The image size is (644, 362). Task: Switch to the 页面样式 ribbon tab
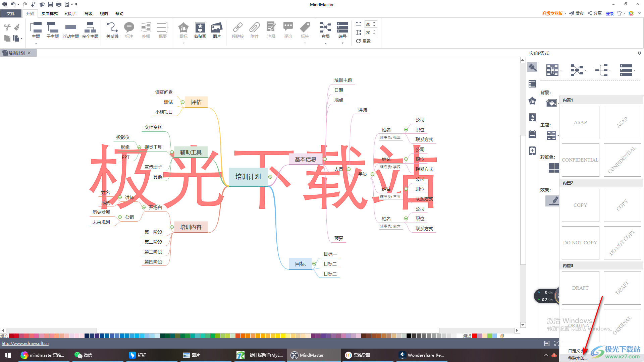pyautogui.click(x=50, y=13)
